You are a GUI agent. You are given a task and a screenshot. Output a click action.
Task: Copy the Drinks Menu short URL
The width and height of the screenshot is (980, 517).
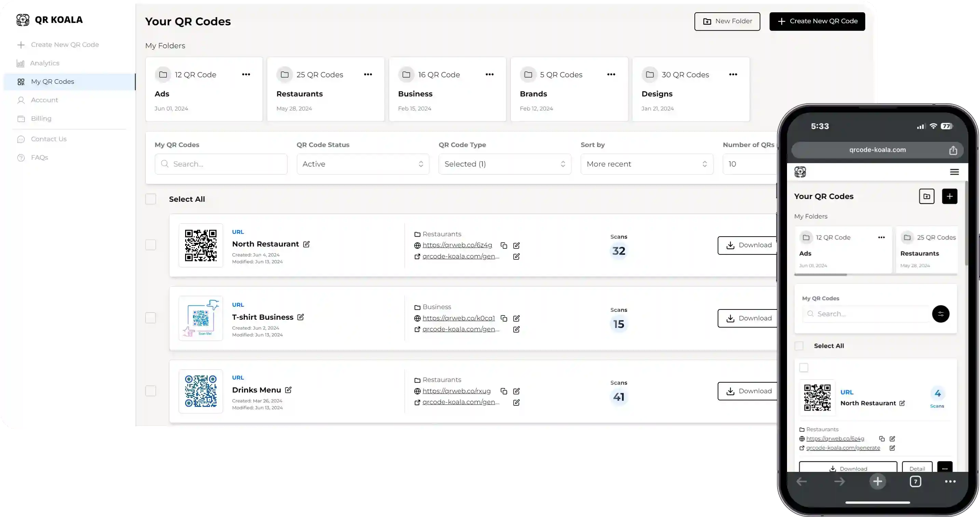pos(504,392)
